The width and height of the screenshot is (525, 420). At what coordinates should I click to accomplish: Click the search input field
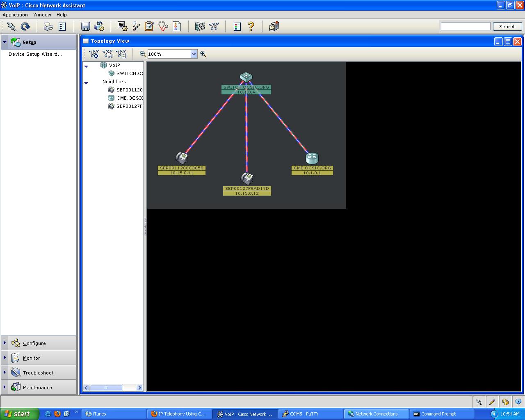tap(466, 26)
